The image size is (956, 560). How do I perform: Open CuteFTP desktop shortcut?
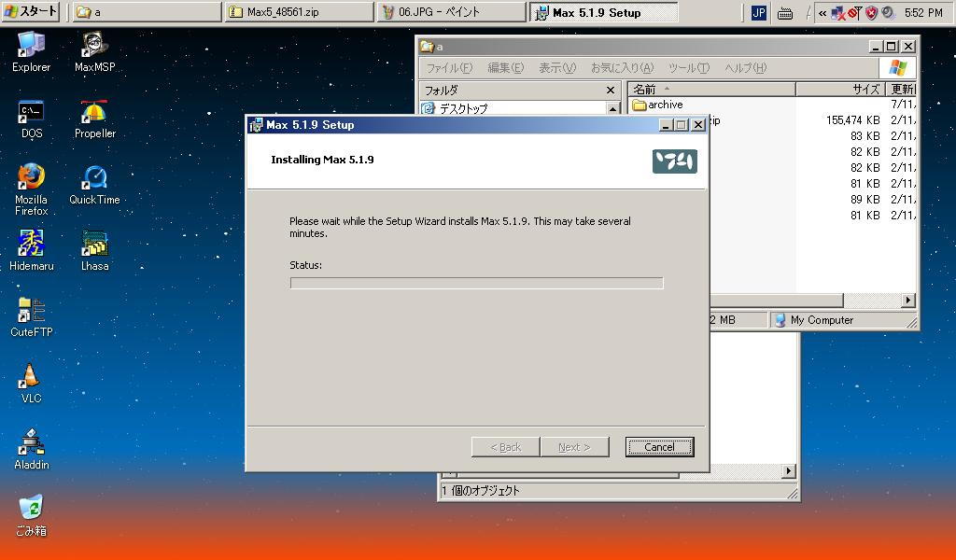tap(31, 316)
